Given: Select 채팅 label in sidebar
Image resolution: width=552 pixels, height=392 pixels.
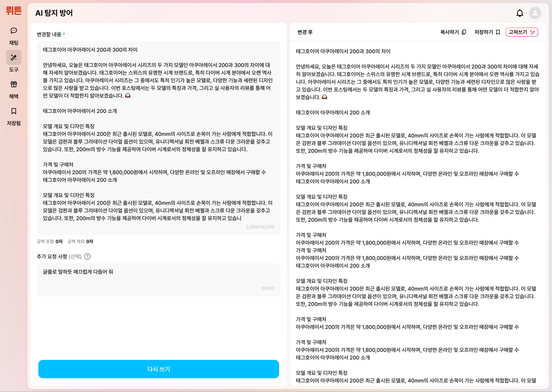Looking at the screenshot, I should (14, 43).
